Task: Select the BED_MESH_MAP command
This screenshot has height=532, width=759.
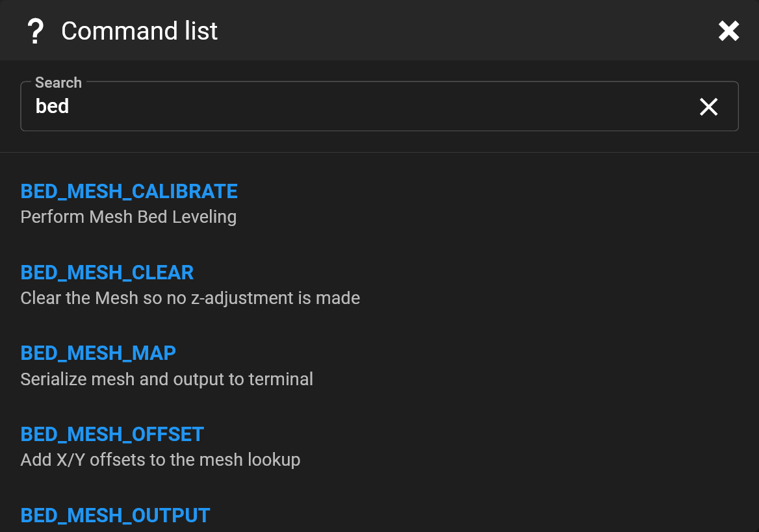Action: click(x=97, y=353)
